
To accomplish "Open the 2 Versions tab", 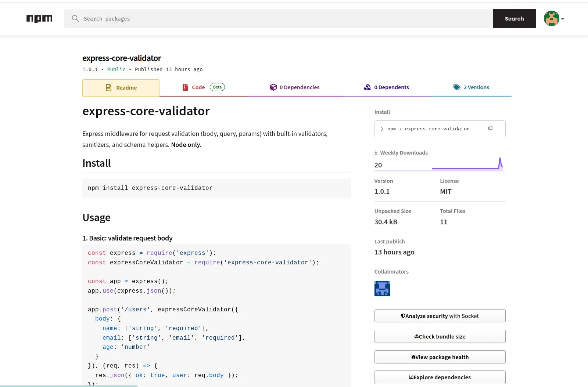I will 476,87.
